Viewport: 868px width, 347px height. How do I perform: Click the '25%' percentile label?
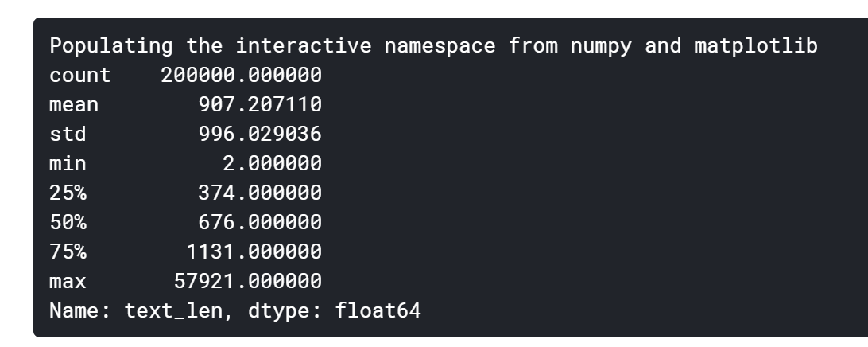tap(68, 193)
